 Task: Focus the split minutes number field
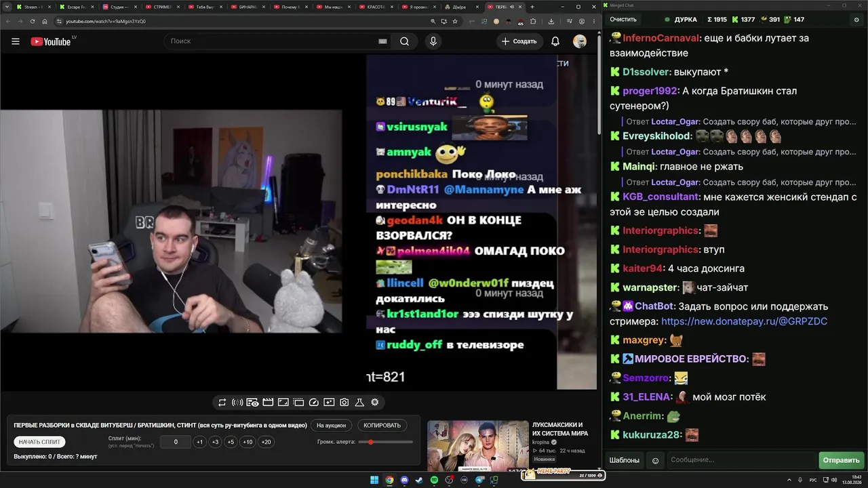point(176,442)
